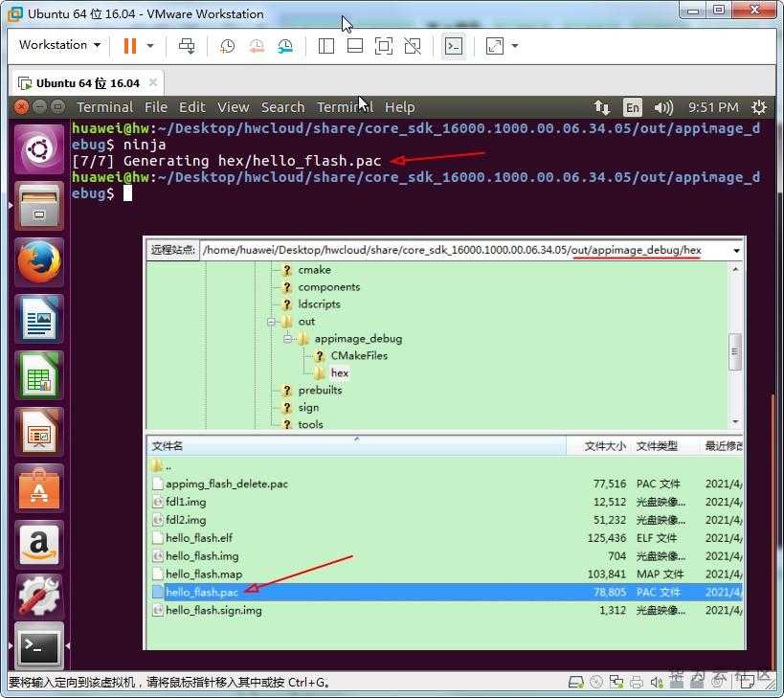Select the components folder in tree
The height and width of the screenshot is (698, 784).
329,287
